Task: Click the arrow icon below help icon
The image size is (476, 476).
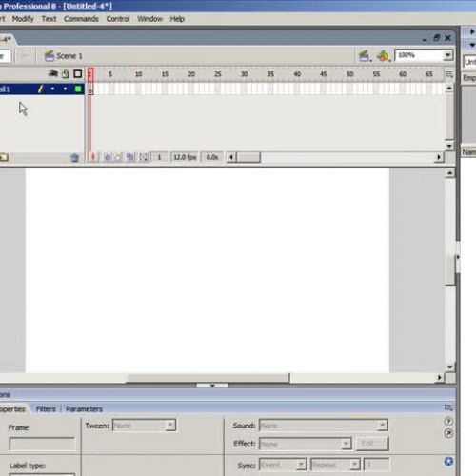Action: tap(448, 433)
